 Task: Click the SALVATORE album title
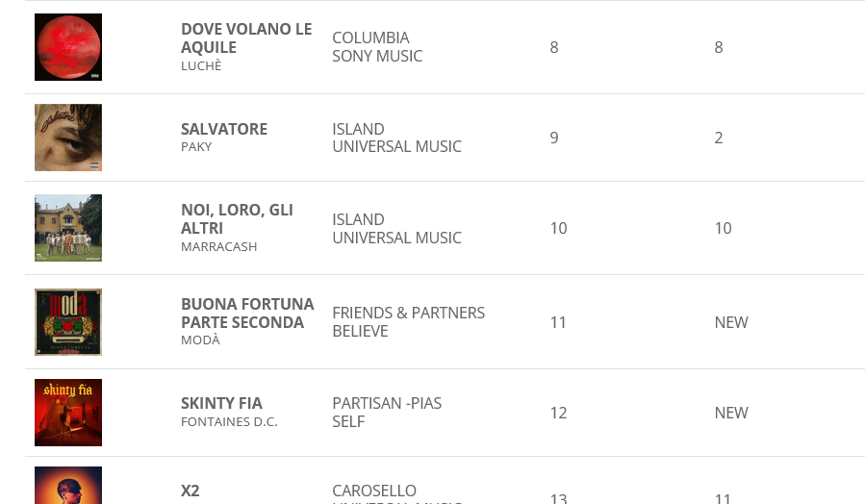click(x=224, y=129)
